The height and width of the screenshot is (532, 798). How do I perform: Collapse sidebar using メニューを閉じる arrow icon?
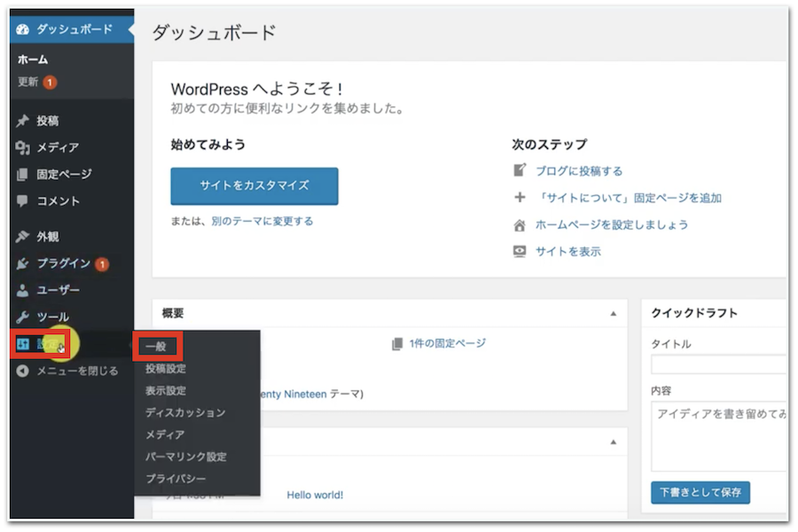coord(23,371)
